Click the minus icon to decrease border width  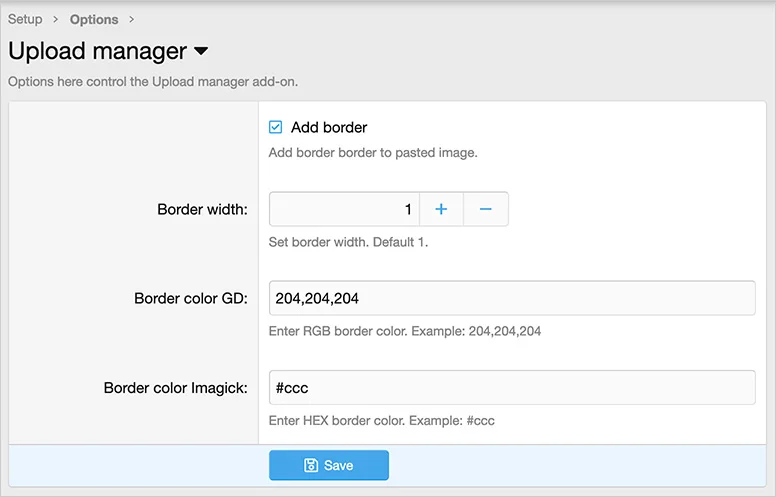[486, 209]
